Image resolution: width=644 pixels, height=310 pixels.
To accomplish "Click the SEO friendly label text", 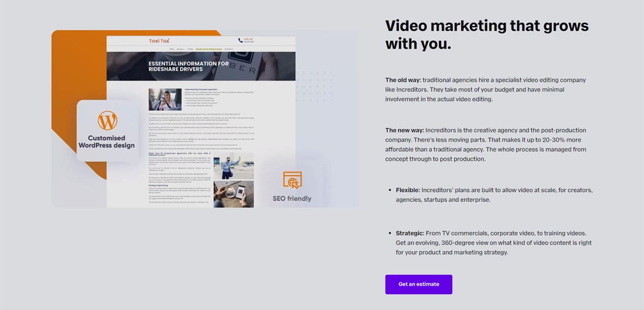I will [292, 198].
